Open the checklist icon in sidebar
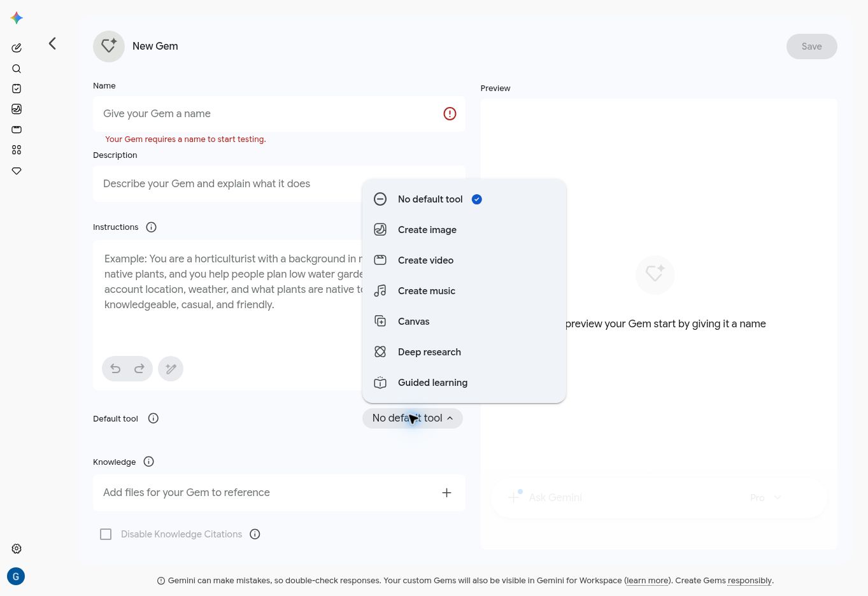The height and width of the screenshot is (596, 868). 17,89
